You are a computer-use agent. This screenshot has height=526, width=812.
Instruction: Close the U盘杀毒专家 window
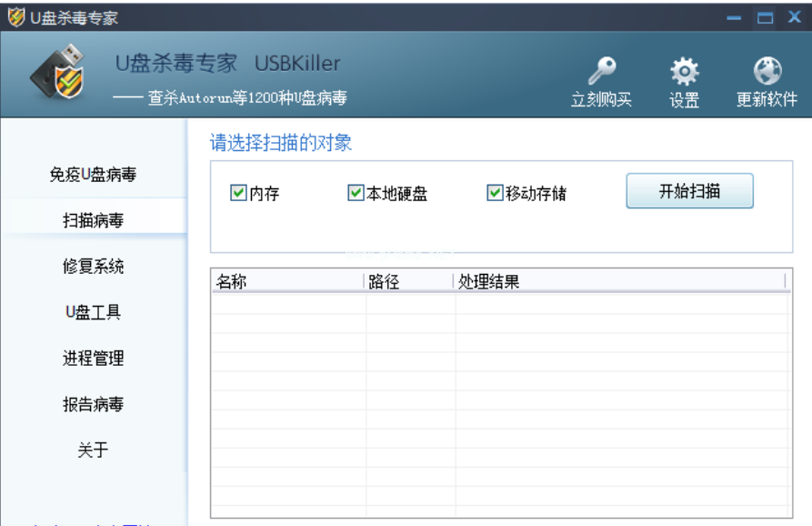[x=794, y=17]
